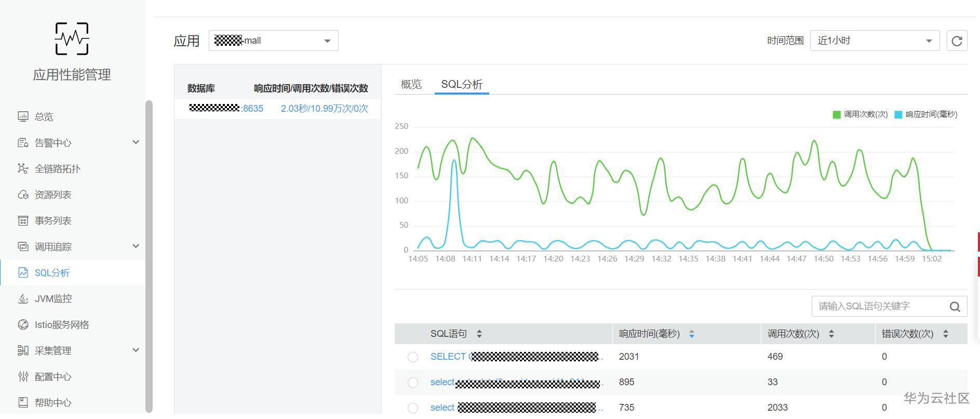Toggle the green 调用次数 legend swatch
This screenshot has height=419, width=980.
[836, 114]
